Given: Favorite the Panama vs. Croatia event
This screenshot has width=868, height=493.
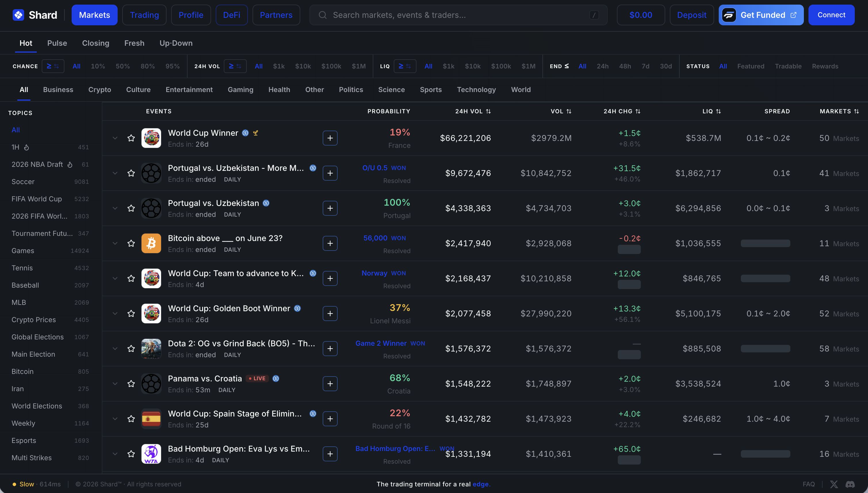Looking at the screenshot, I should tap(131, 384).
